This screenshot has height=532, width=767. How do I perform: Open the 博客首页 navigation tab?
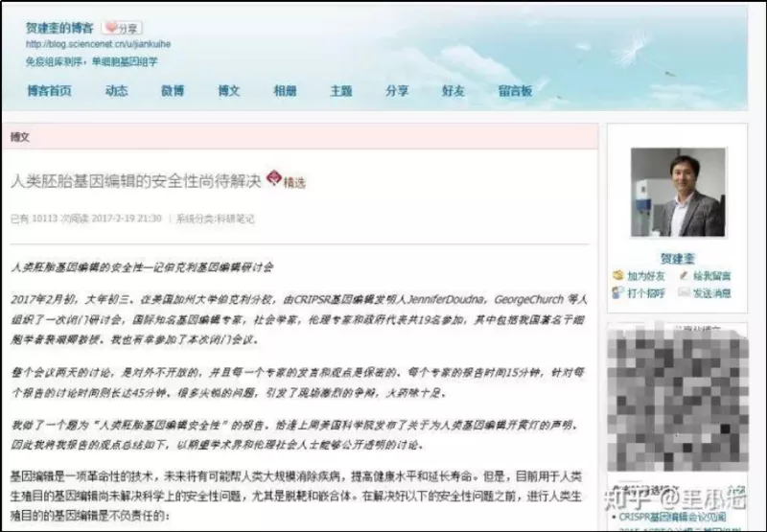point(49,91)
